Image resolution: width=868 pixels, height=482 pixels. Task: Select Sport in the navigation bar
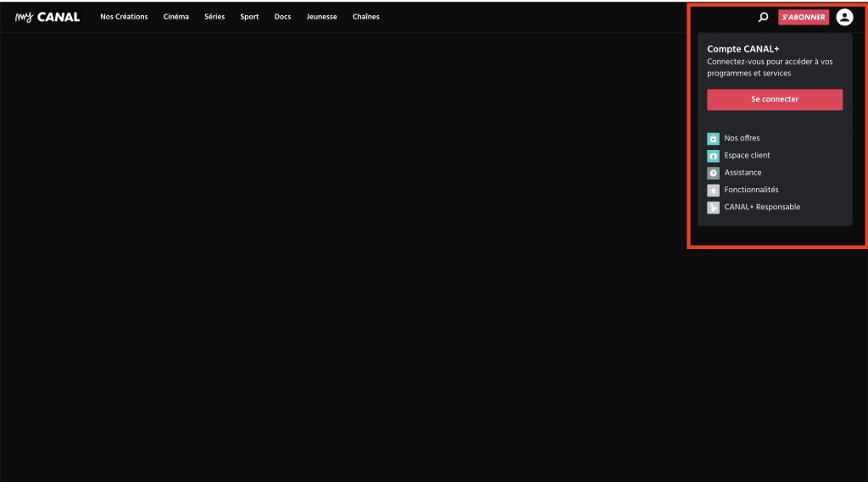coord(249,17)
